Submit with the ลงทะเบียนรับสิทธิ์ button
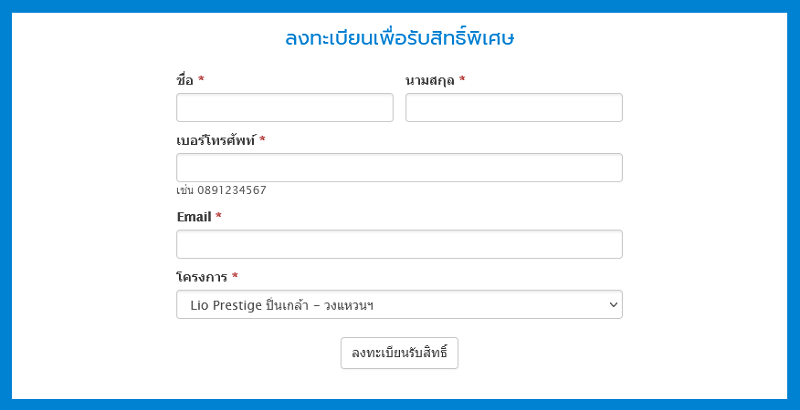Screen dimensions: 800x410 coord(399,353)
